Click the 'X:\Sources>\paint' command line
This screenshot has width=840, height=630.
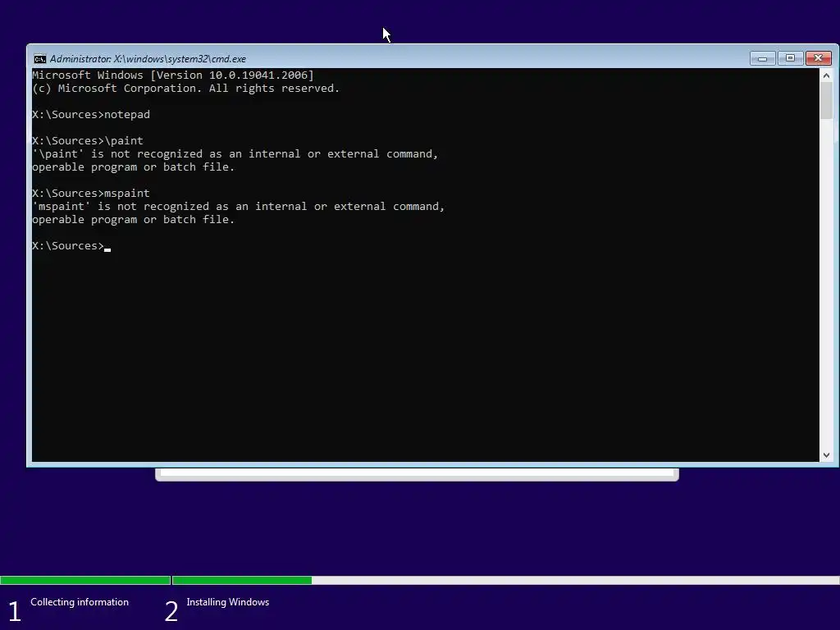pos(88,141)
